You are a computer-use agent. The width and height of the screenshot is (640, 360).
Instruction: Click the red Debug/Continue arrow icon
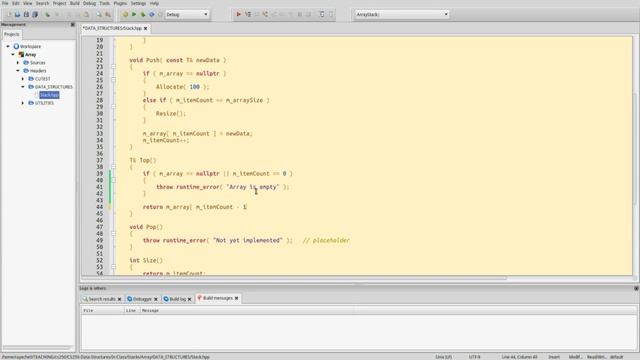[x=238, y=14]
